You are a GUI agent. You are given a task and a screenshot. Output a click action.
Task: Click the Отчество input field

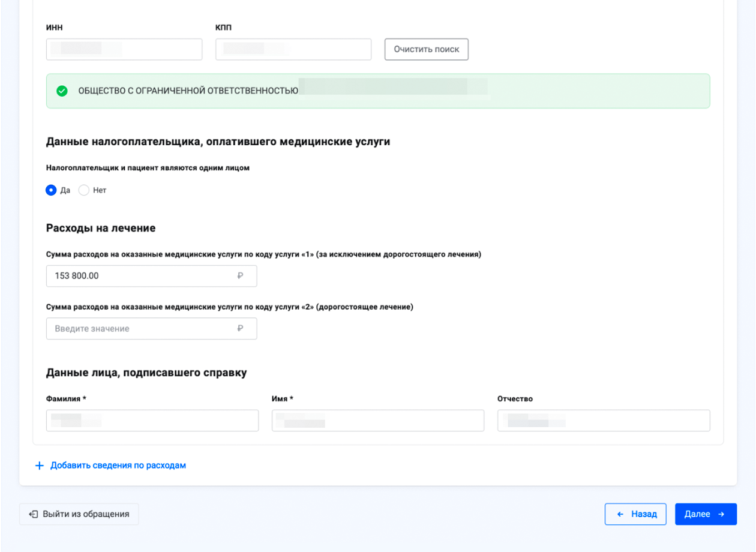(x=604, y=421)
